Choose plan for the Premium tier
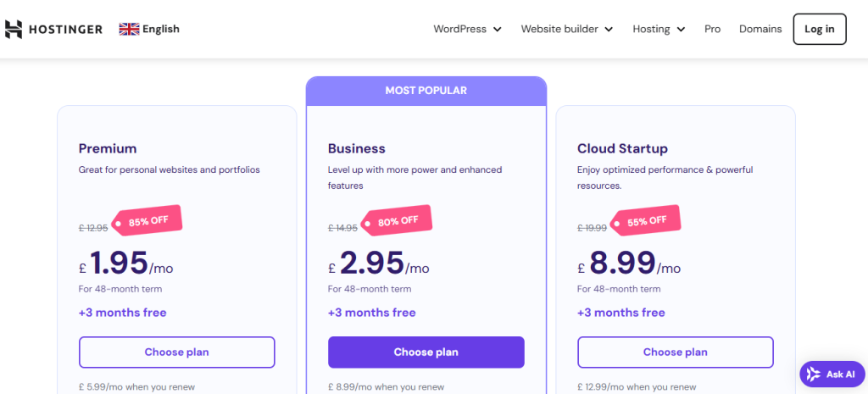 pyautogui.click(x=176, y=352)
